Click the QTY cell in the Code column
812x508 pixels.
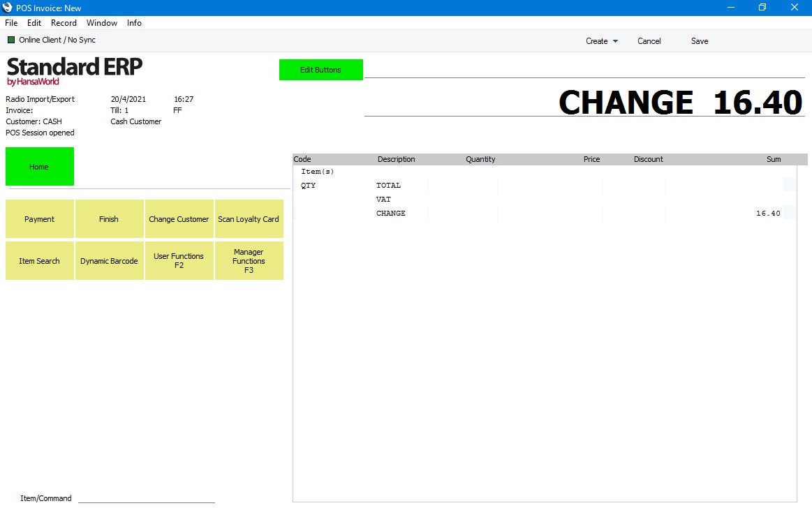(x=308, y=185)
